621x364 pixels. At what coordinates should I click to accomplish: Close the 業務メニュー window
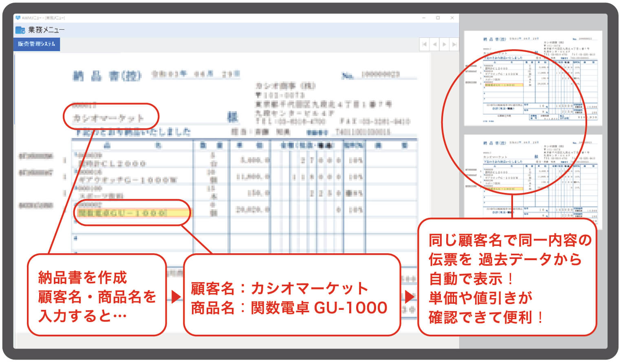(452, 18)
